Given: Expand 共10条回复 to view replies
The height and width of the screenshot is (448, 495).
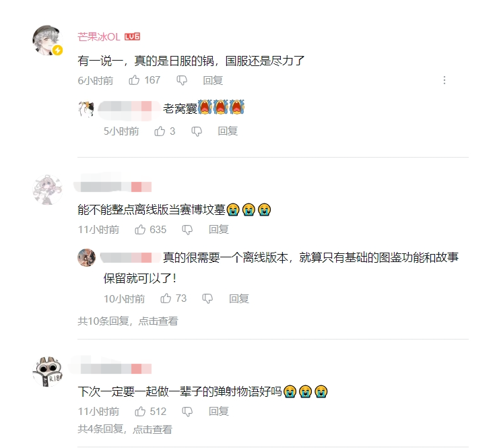Looking at the screenshot, I should (128, 321).
